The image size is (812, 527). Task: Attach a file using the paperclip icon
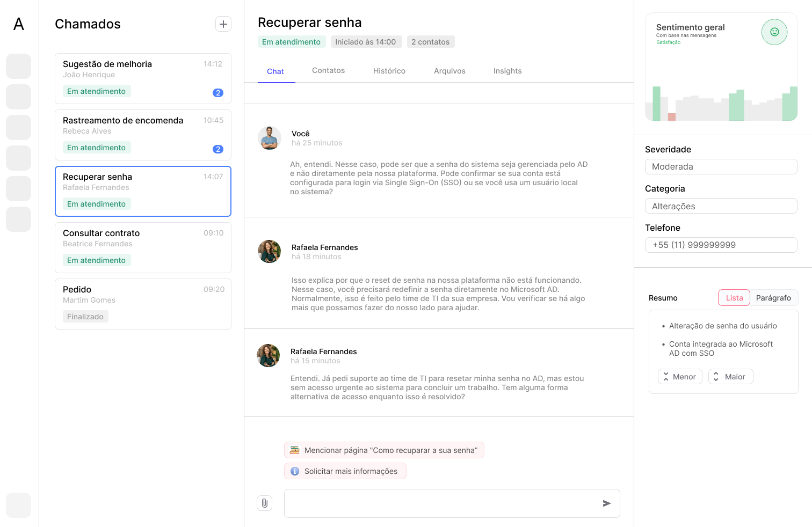(264, 503)
